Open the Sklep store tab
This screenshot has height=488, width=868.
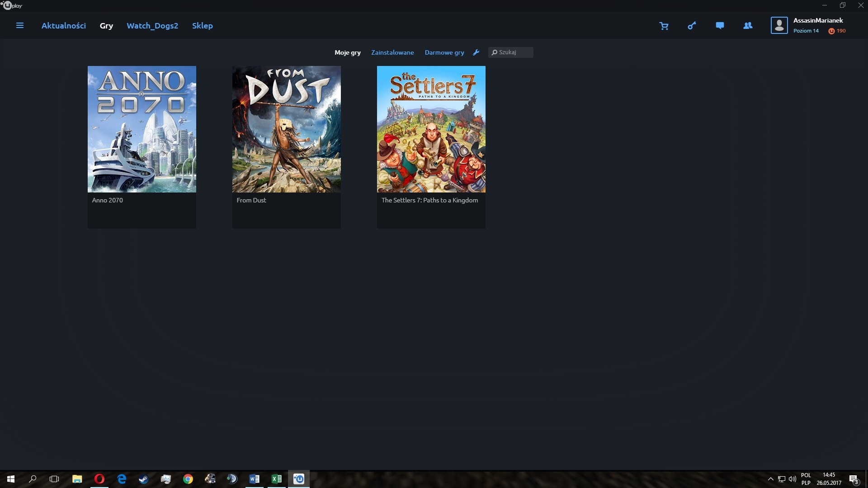pos(203,26)
